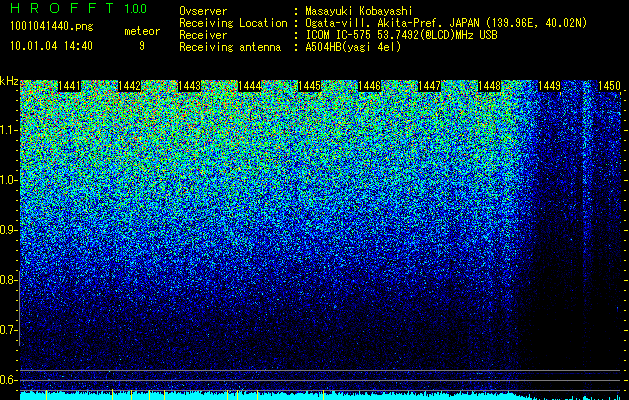
Task: Click the Receiving Location label
Action: coord(233,23)
